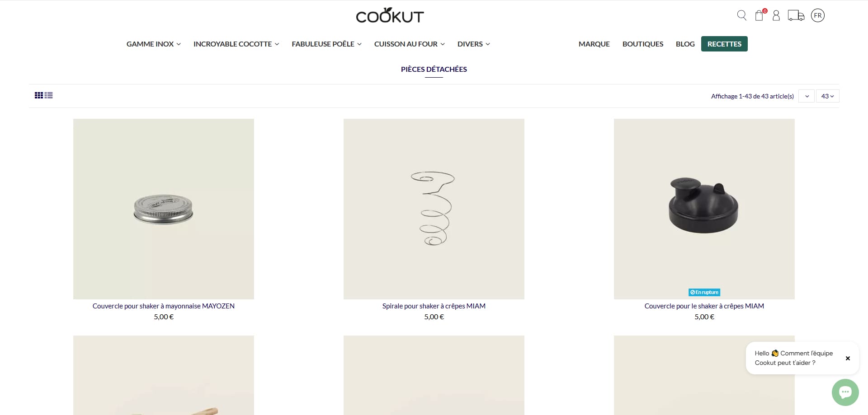Expand the Divers menu
The image size is (868, 415).
(x=474, y=44)
